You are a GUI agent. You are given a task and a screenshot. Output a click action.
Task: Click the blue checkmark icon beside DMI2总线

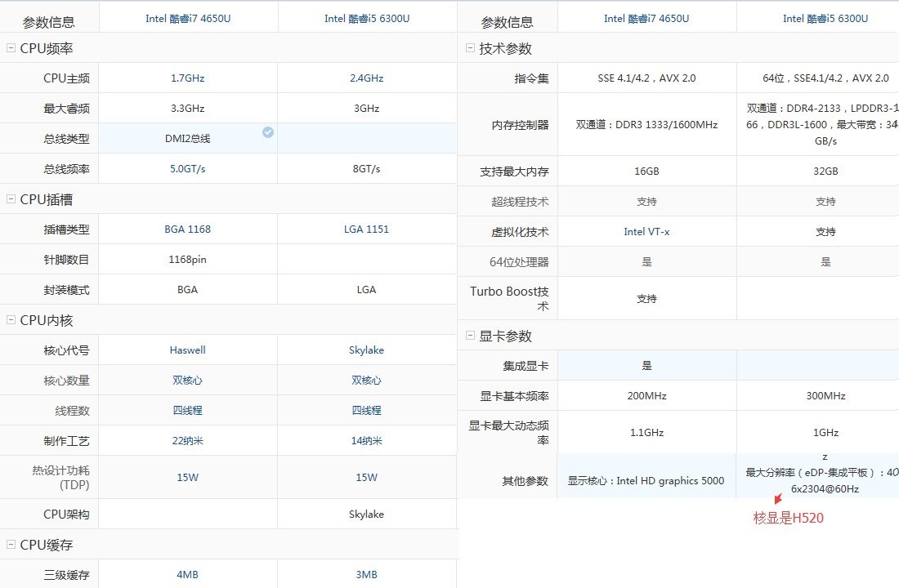[x=268, y=132]
